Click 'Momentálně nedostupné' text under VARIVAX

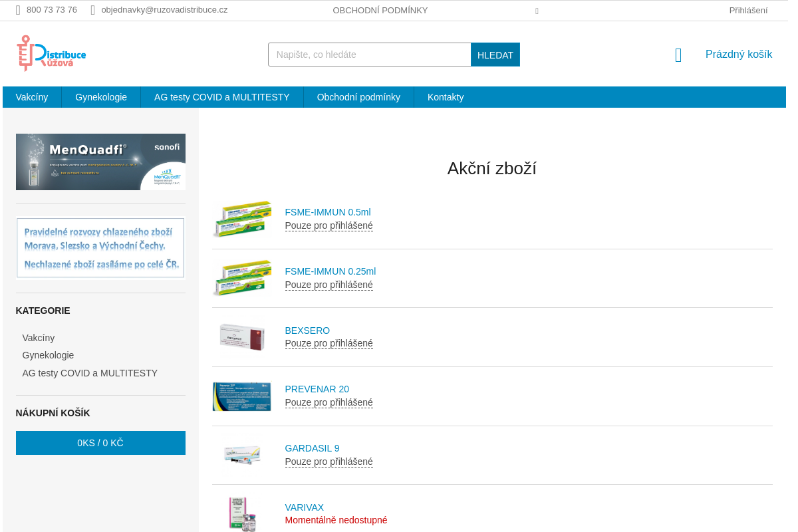pyautogui.click(x=336, y=520)
